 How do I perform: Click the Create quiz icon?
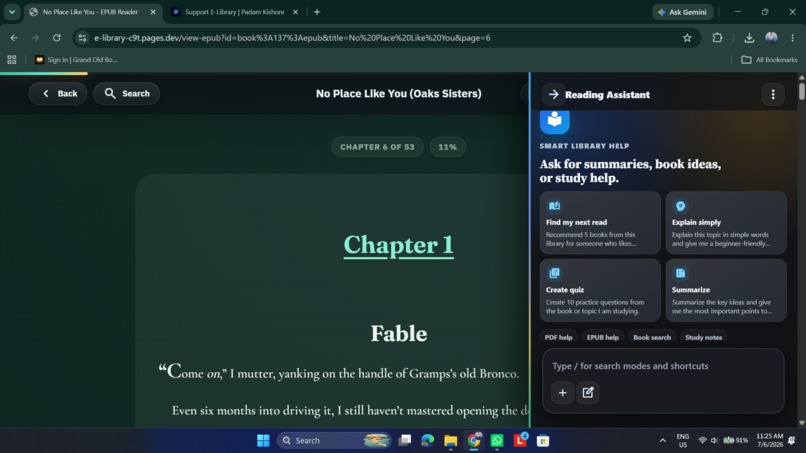(x=554, y=273)
